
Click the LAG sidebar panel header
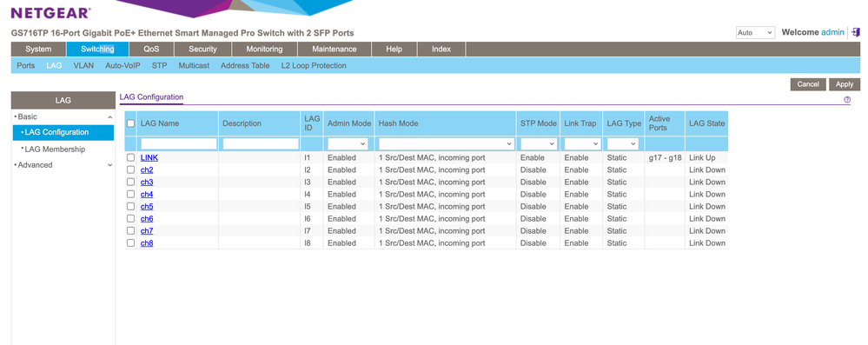pos(63,100)
